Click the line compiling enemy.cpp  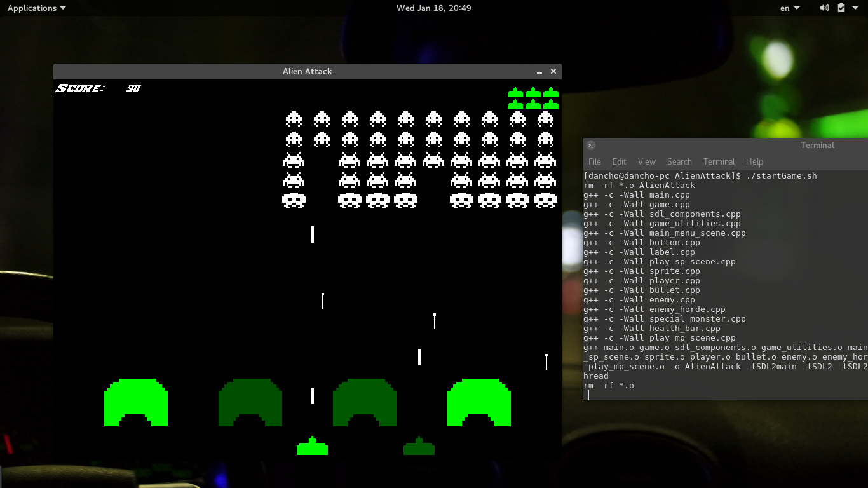639,300
